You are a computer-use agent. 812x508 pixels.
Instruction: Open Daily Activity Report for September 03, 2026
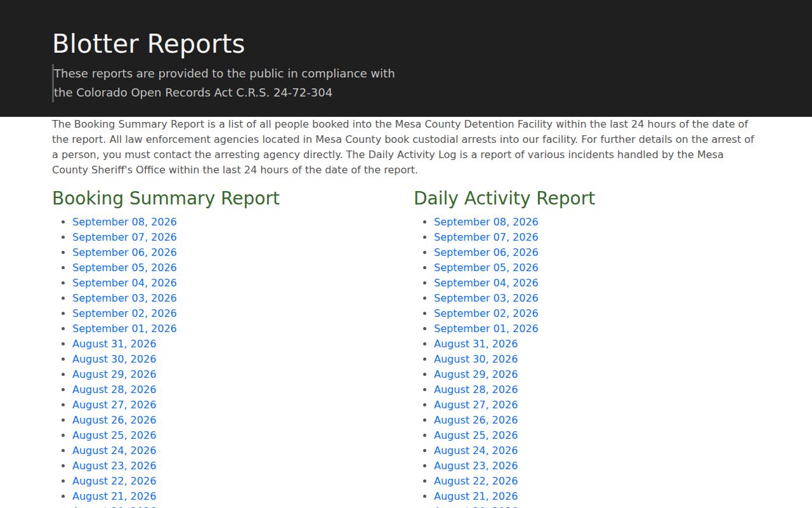pos(486,298)
